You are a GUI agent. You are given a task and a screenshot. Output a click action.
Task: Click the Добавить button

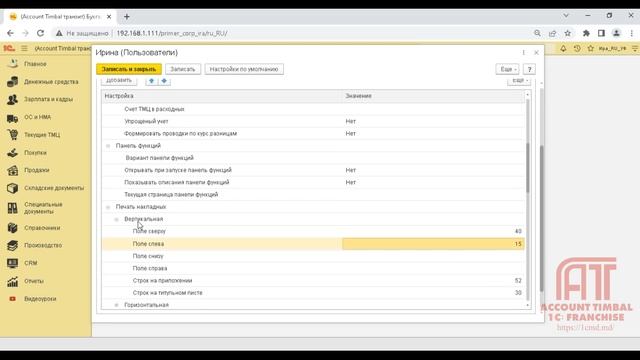[119, 81]
